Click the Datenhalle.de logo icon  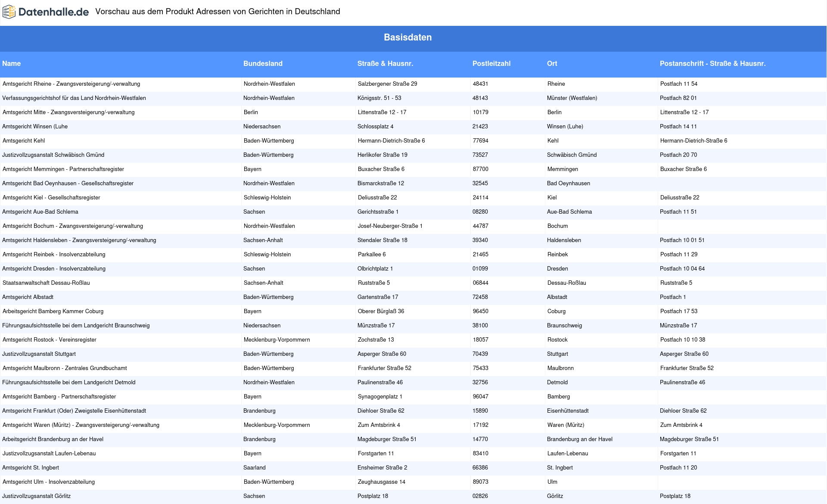point(9,12)
